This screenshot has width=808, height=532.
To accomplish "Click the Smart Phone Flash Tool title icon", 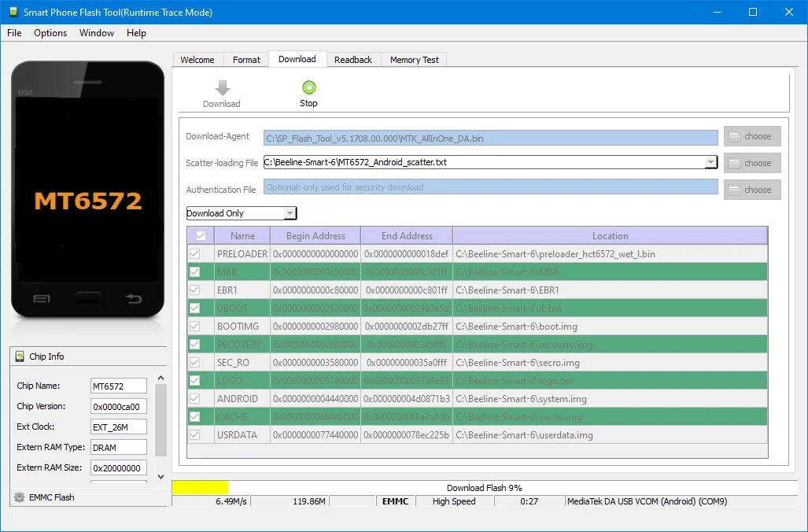I will (13, 12).
